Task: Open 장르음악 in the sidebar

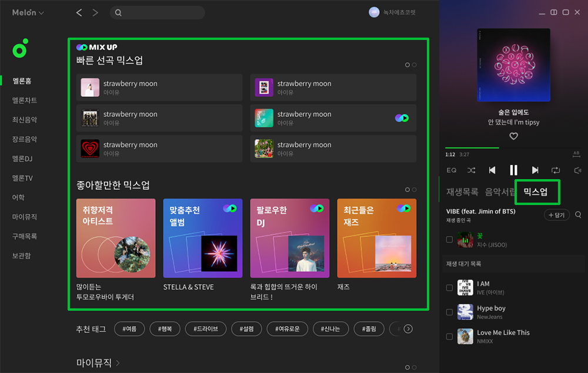Action: pyautogui.click(x=24, y=139)
